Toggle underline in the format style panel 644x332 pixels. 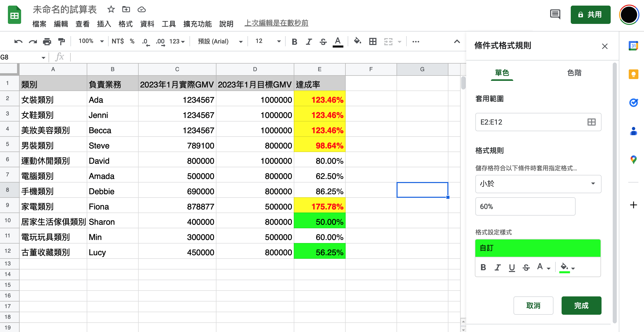pos(512,267)
